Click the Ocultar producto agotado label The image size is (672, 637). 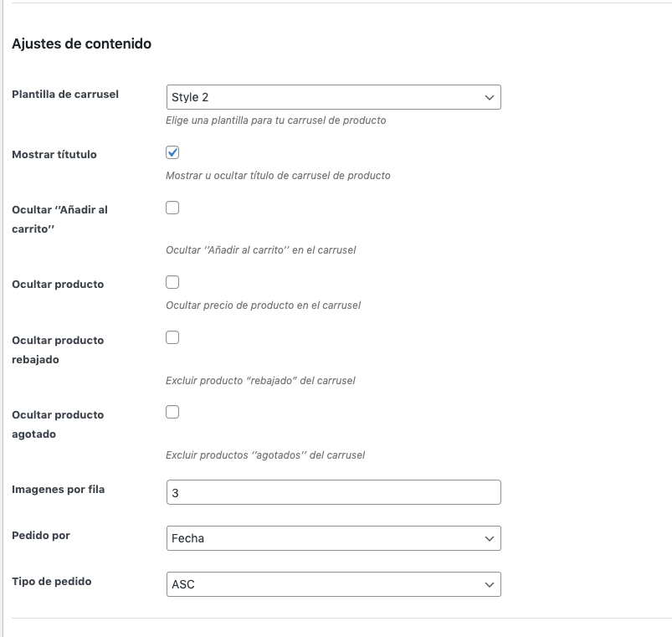[x=58, y=424]
